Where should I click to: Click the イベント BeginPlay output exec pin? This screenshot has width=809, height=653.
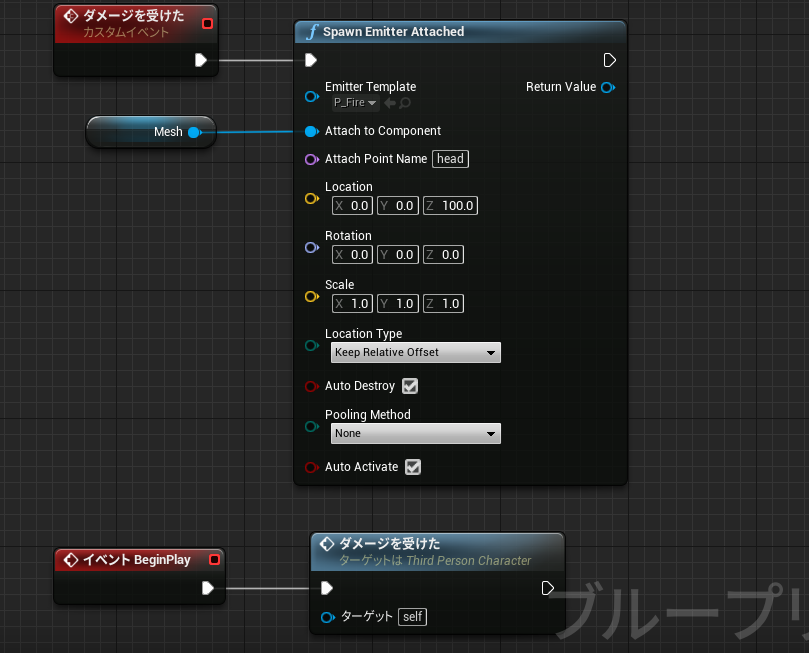207,588
